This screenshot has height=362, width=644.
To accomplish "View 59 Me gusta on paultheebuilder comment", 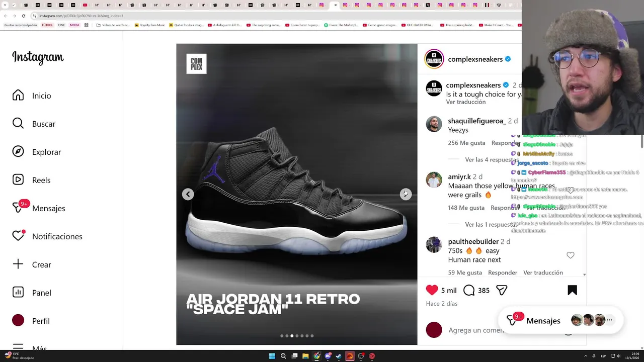I will pos(465,273).
